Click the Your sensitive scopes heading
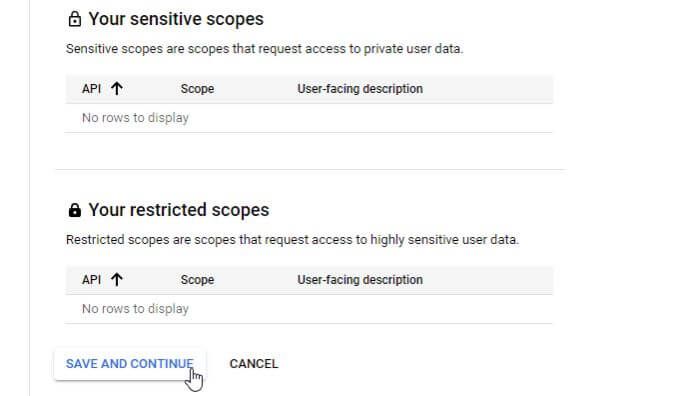The width and height of the screenshot is (680, 396). [x=176, y=19]
